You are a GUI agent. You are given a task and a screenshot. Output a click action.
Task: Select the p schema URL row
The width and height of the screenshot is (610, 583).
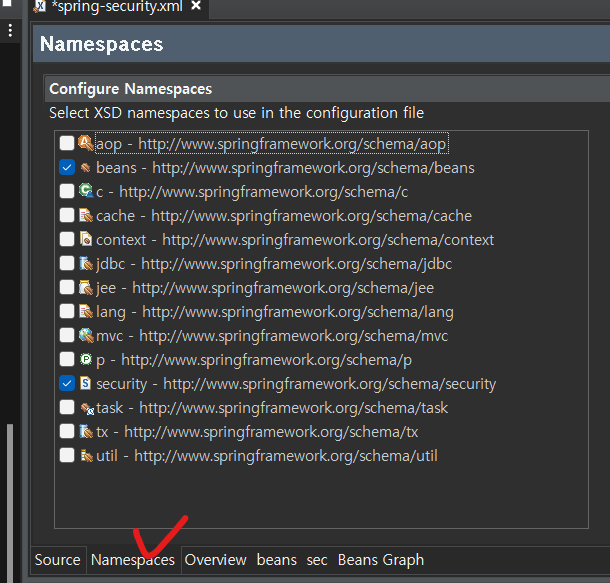(x=254, y=360)
